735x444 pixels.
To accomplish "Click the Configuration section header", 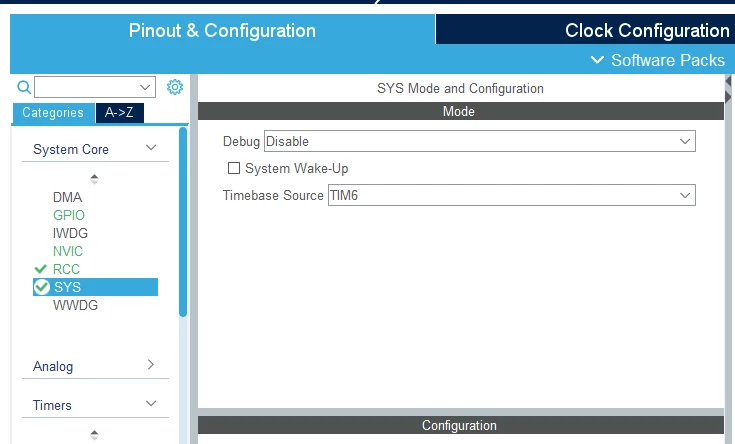I will point(461,425).
